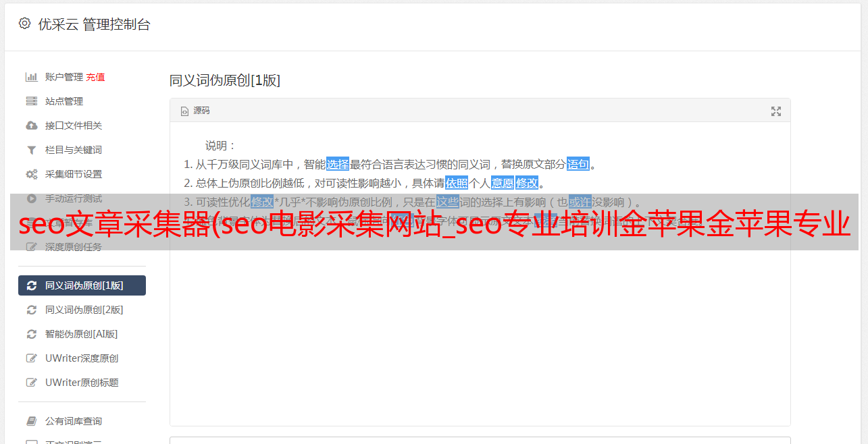868x444 pixels.
Task: Open 同义词伪原创[2版] in the sidebar
Action: tap(84, 310)
